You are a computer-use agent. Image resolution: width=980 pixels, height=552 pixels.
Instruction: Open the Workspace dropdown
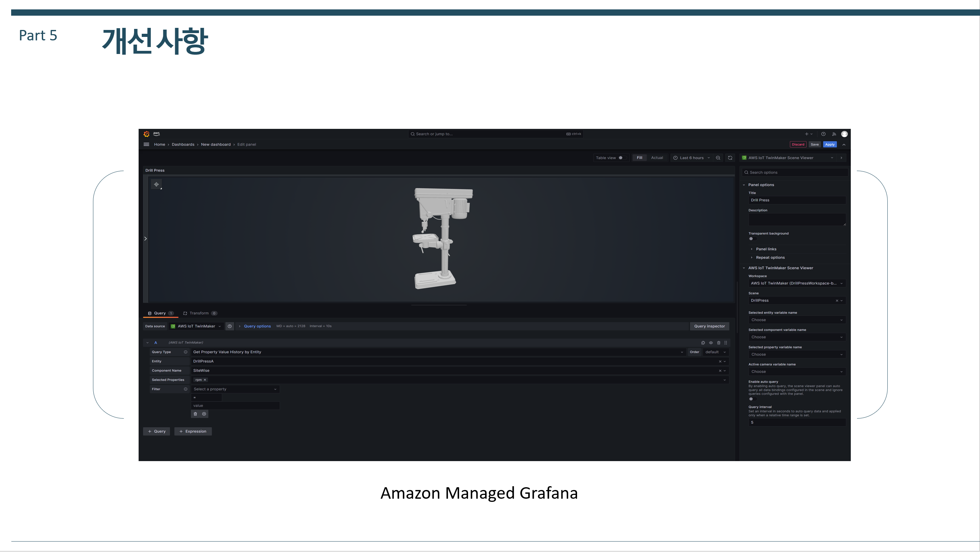[x=797, y=283]
